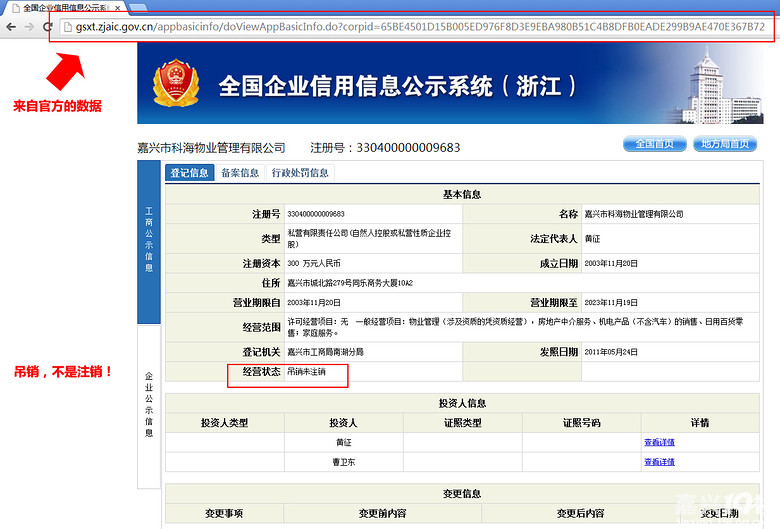Click the 吊销未注销 status value
The image size is (780, 529).
click(306, 371)
